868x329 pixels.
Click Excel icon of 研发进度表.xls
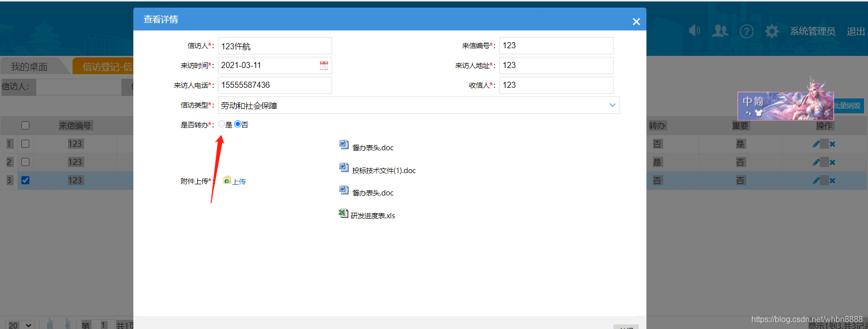click(x=343, y=214)
